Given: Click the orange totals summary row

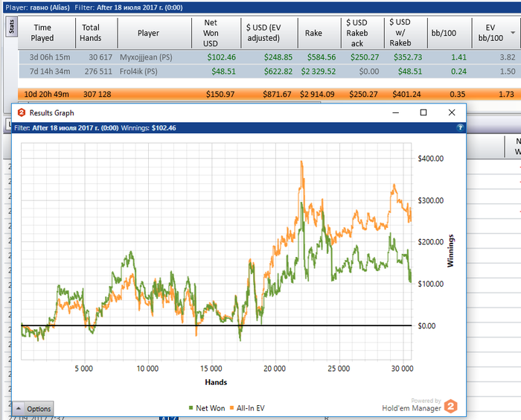Looking at the screenshot, I should pyautogui.click(x=260, y=95).
